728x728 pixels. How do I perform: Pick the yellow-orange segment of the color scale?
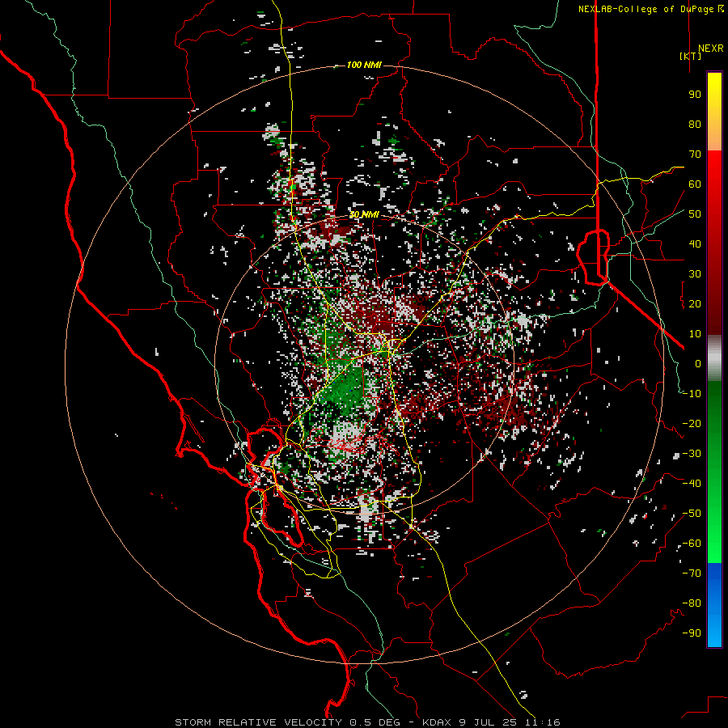click(x=714, y=112)
